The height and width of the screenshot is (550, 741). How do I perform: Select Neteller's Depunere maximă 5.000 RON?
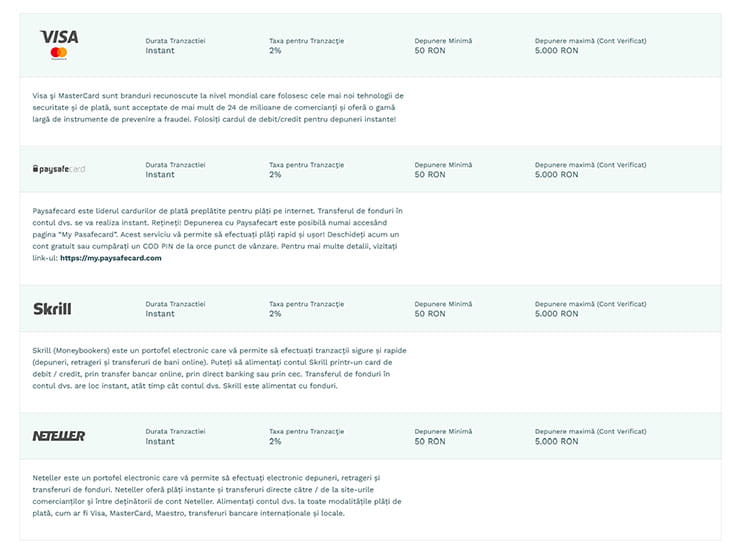pyautogui.click(x=556, y=441)
